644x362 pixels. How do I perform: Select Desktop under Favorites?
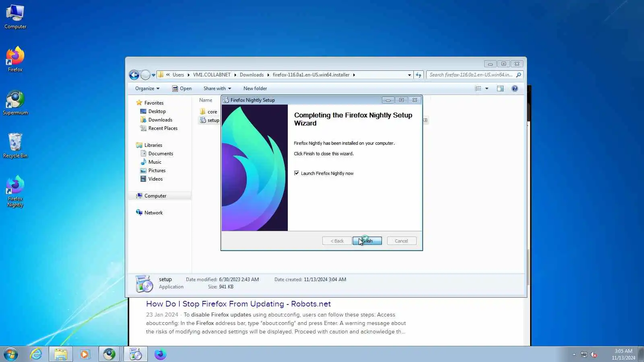(153, 111)
